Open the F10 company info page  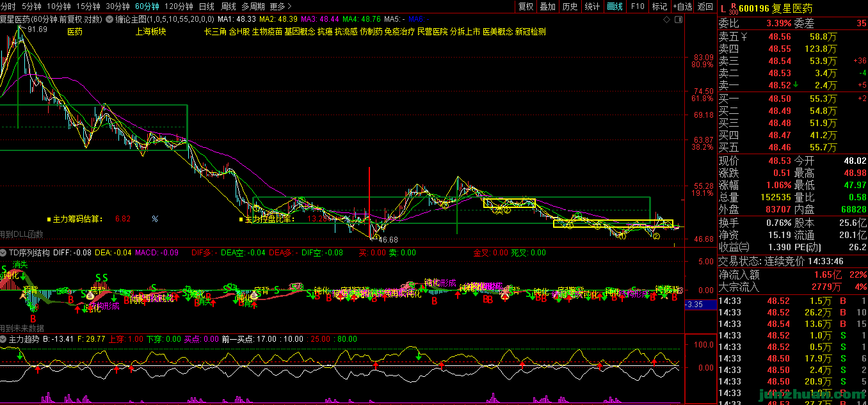638,6
